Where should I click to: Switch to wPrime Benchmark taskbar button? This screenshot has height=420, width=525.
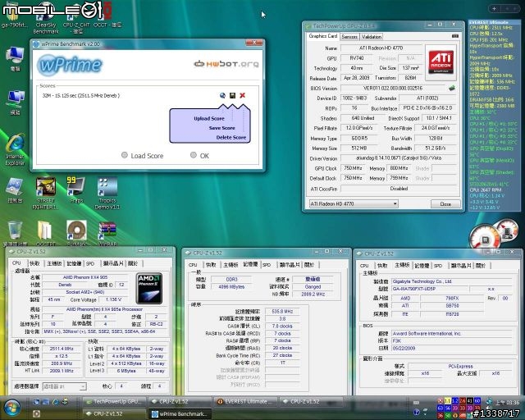180,414
